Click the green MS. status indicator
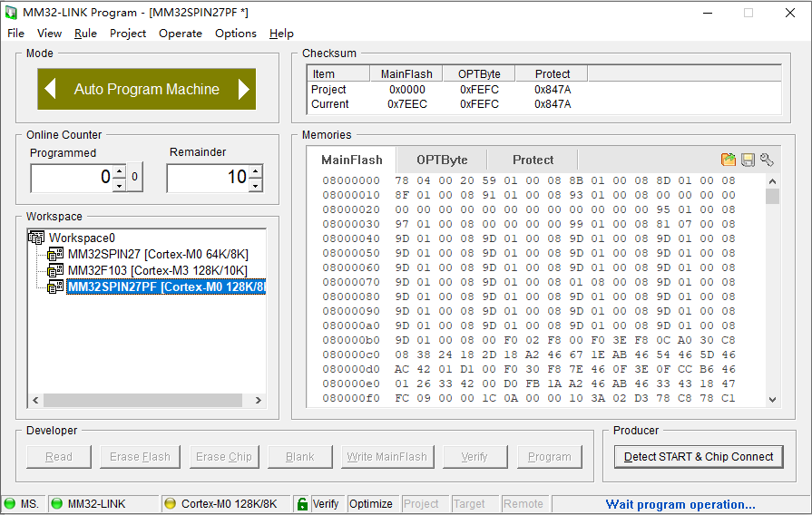The height and width of the screenshot is (515, 812). pyautogui.click(x=10, y=503)
